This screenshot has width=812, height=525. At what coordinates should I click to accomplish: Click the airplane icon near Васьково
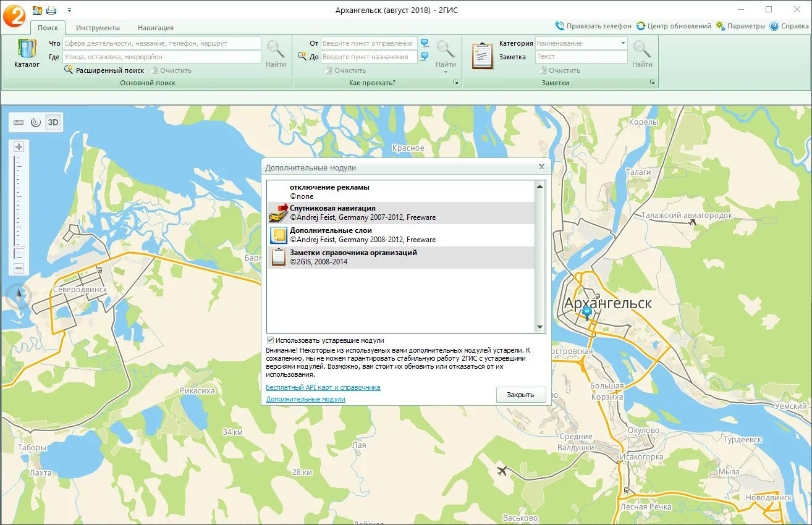coord(502,471)
